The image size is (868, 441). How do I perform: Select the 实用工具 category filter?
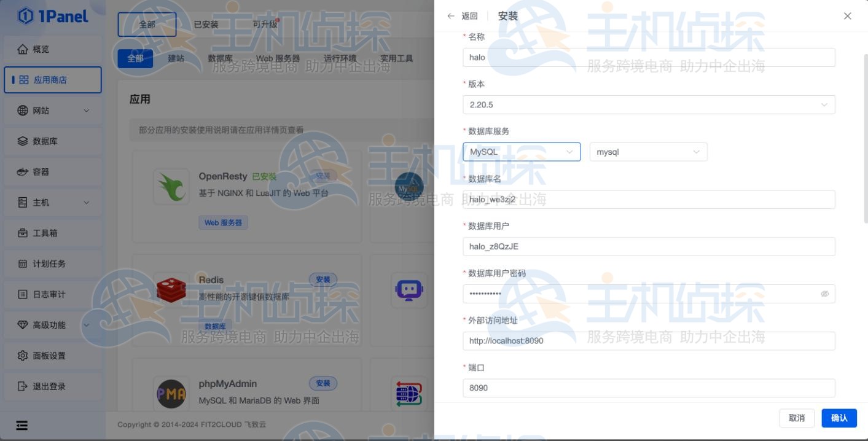[396, 58]
